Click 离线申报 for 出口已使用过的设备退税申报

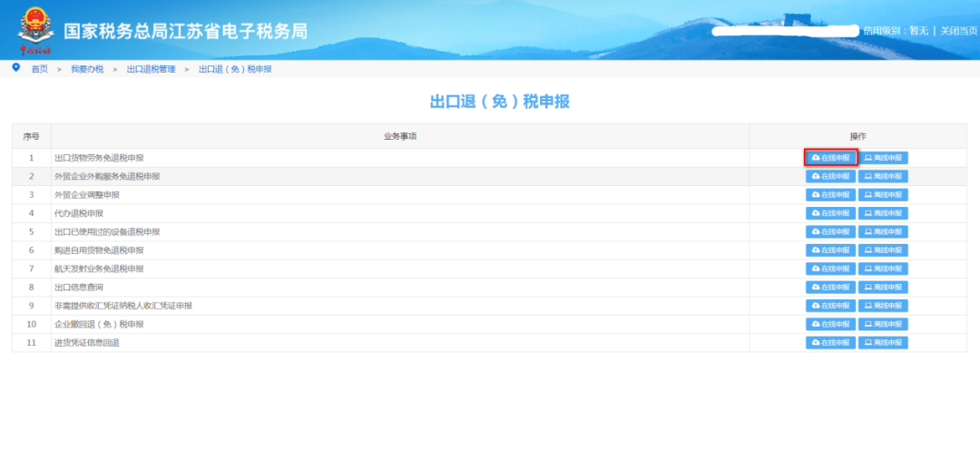pos(883,231)
